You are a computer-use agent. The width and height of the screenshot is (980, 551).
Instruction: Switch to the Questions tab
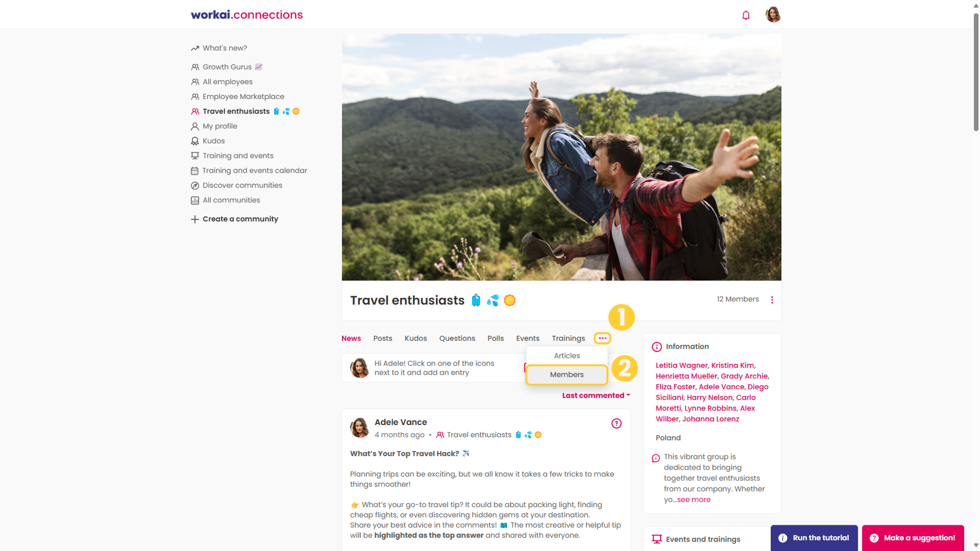point(457,338)
